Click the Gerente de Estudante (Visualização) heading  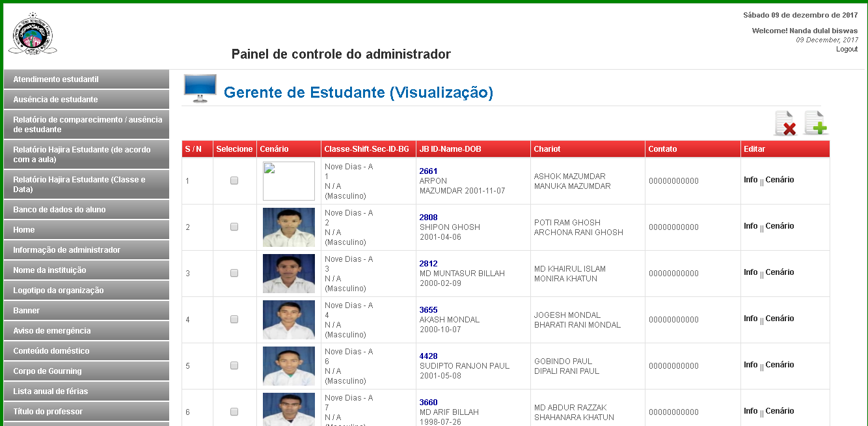coord(359,92)
